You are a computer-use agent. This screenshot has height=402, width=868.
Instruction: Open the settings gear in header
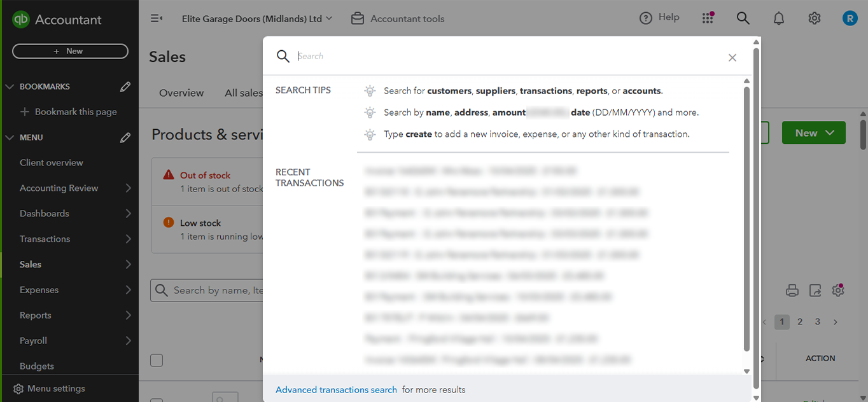pyautogui.click(x=814, y=18)
